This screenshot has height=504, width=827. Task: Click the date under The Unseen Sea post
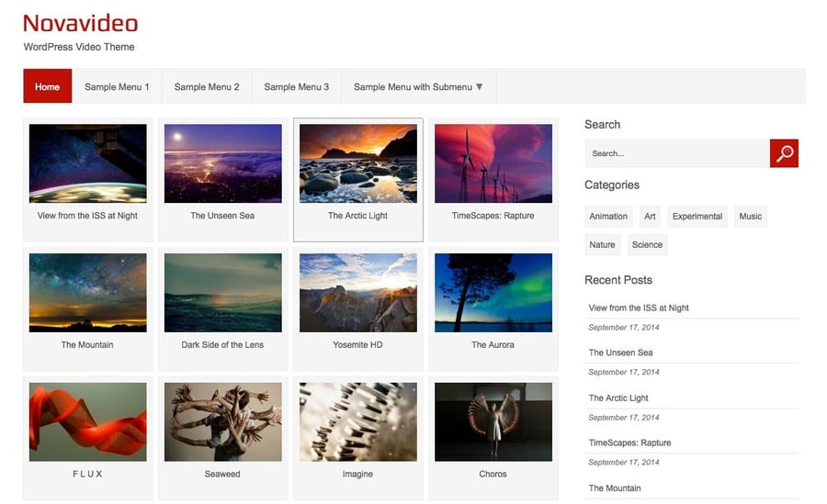624,372
